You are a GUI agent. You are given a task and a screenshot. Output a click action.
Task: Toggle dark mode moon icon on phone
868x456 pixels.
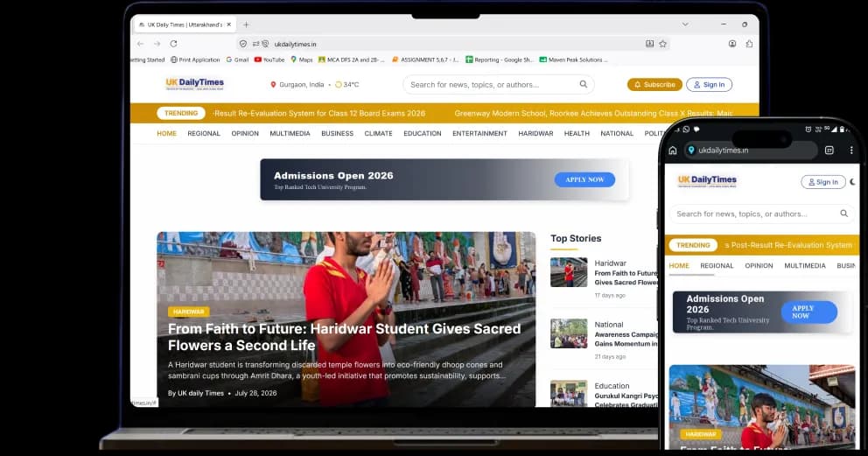(852, 181)
